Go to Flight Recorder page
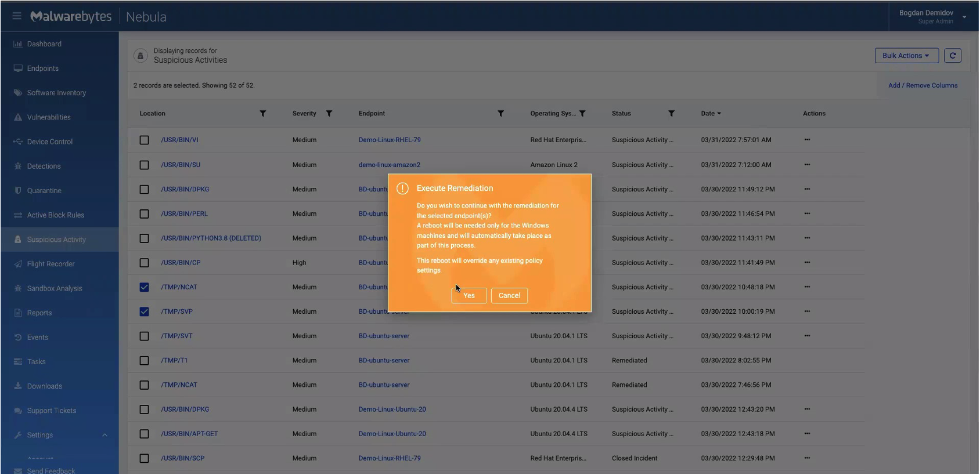The height and width of the screenshot is (475, 980). (51, 264)
